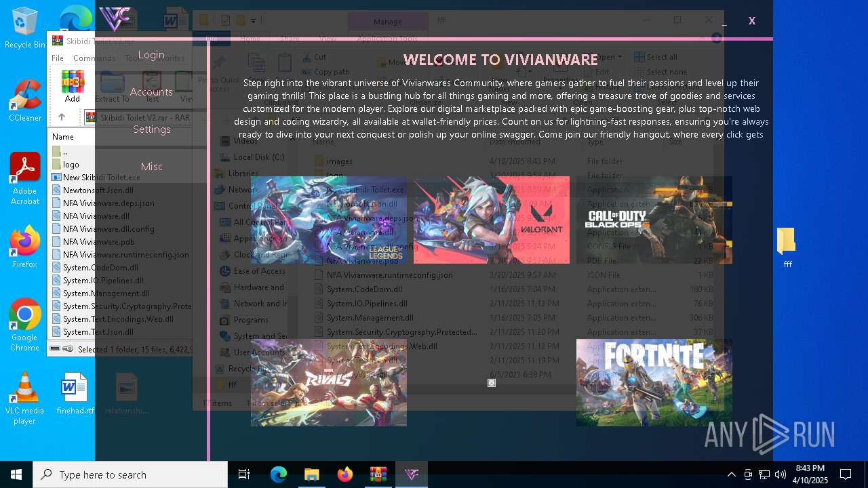Open the notification center icon
This screenshot has width=868, height=488.
click(846, 474)
